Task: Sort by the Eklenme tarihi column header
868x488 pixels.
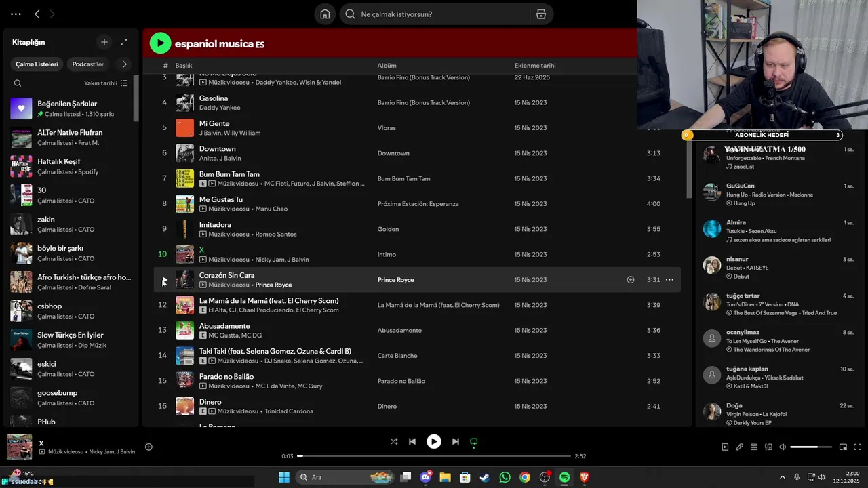Action: [x=535, y=66]
